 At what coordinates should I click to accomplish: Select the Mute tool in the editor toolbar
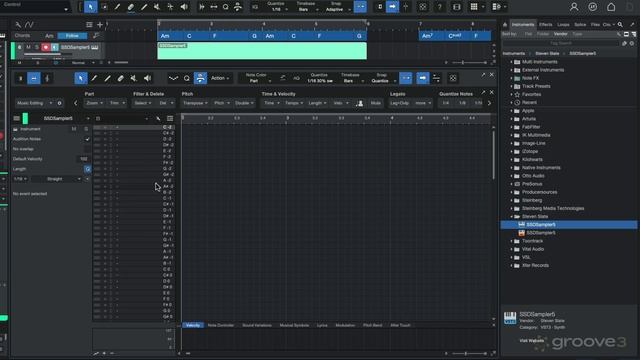[x=134, y=78]
